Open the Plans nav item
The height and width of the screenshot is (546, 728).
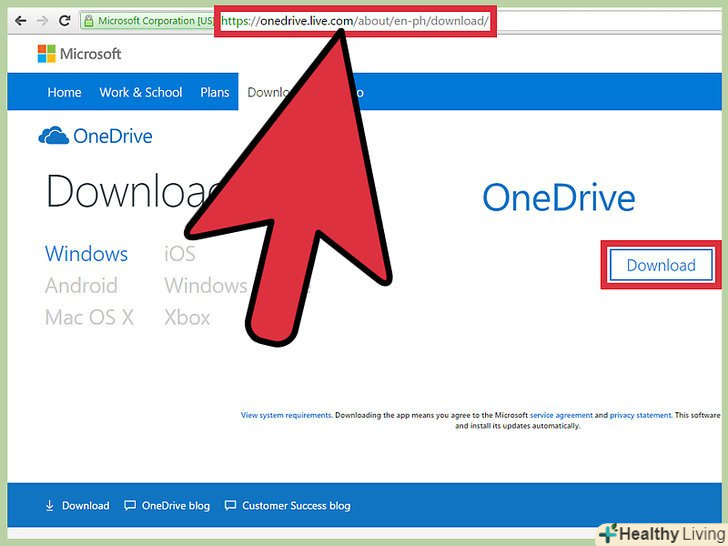click(215, 92)
